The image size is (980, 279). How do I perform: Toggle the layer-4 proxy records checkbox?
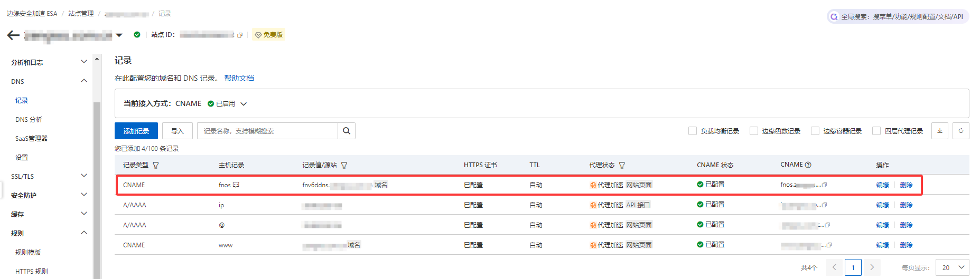[x=876, y=131]
